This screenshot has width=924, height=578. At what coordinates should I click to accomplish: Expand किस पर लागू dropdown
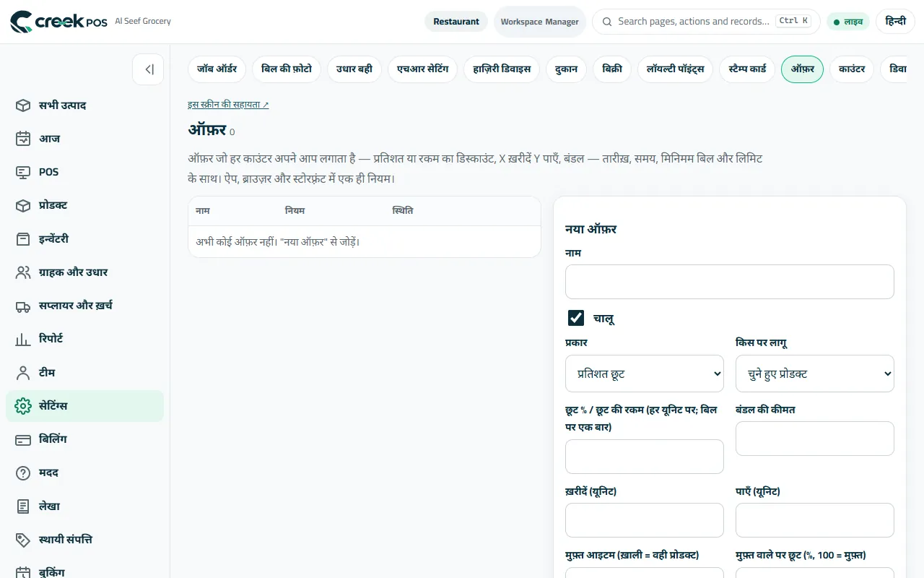point(815,374)
